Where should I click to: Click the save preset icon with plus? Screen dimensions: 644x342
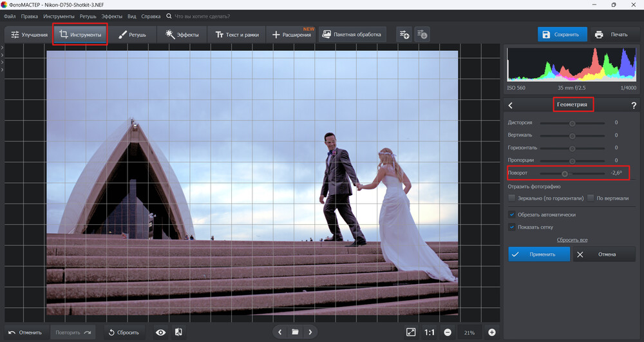tap(404, 34)
